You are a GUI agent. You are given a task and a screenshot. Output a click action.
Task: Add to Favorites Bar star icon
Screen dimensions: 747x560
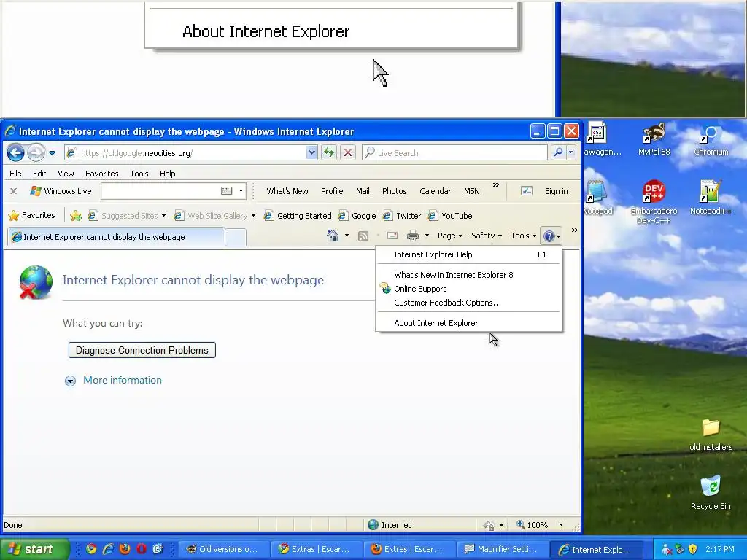coord(76,216)
